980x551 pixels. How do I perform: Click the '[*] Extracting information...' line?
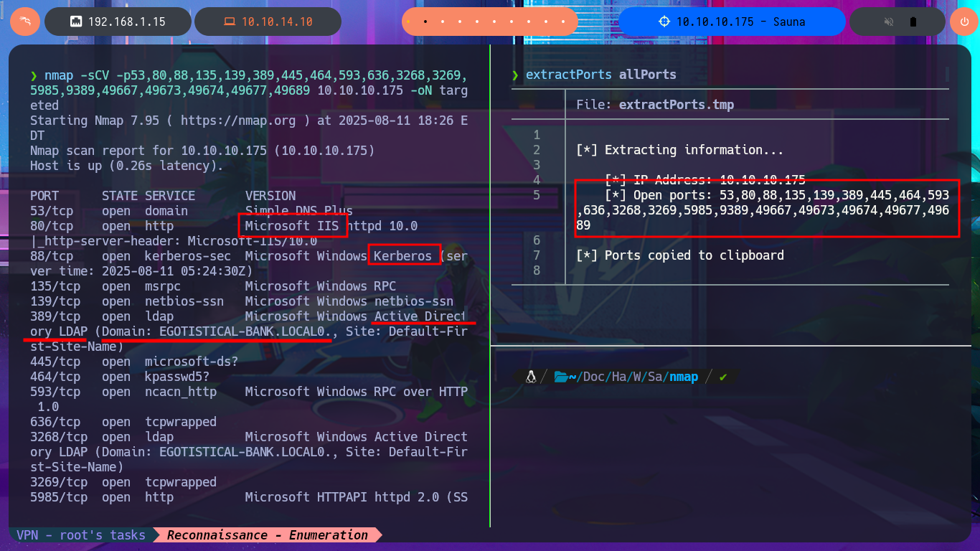(680, 151)
